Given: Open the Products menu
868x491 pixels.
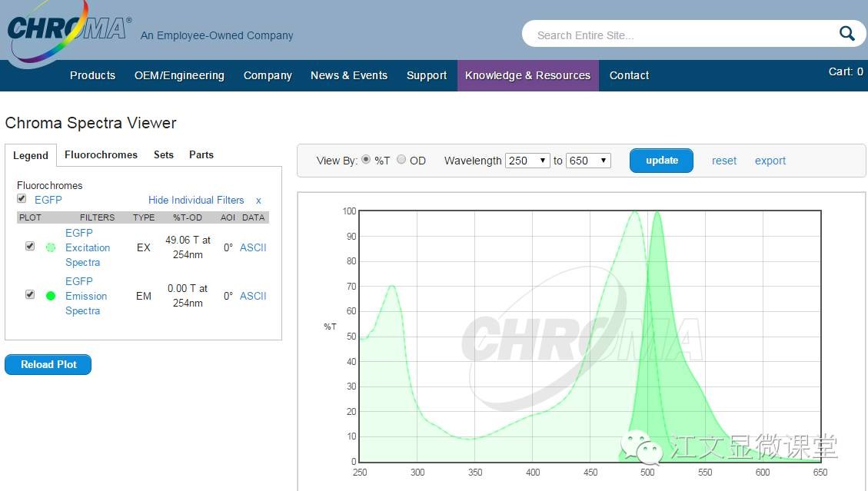Looking at the screenshot, I should pos(92,75).
